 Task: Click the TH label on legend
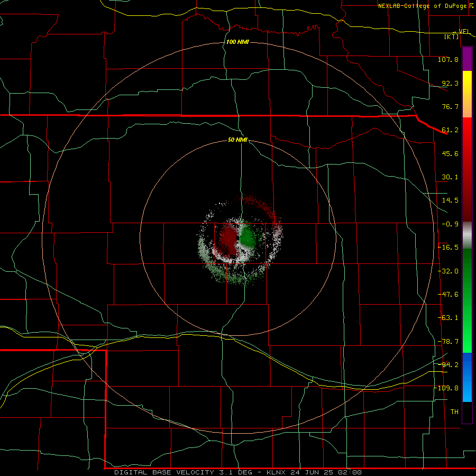(454, 412)
